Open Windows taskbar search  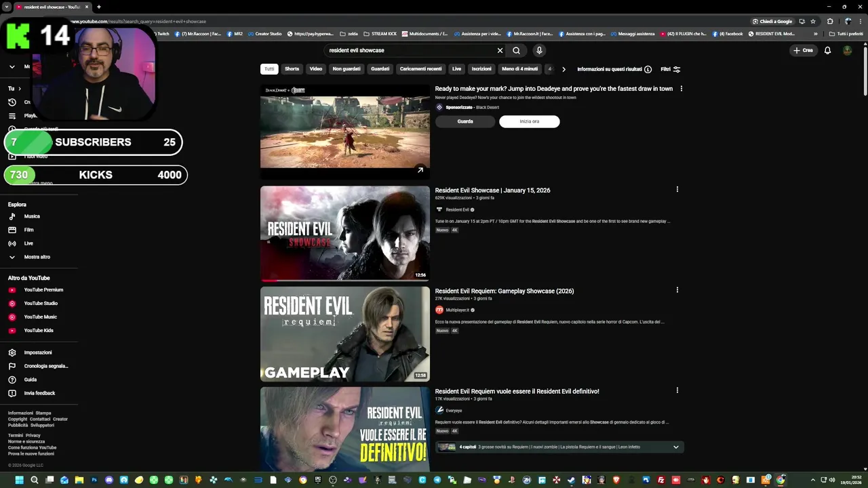tap(34, 480)
